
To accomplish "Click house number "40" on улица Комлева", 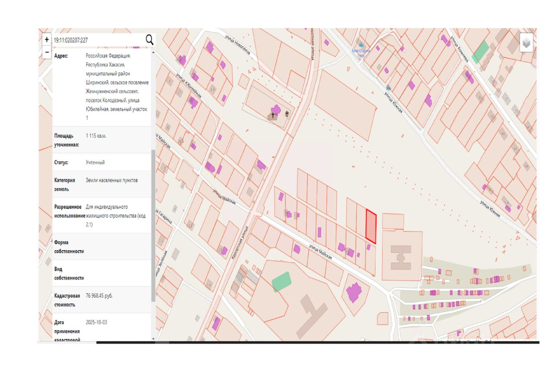I will (x=502, y=134).
